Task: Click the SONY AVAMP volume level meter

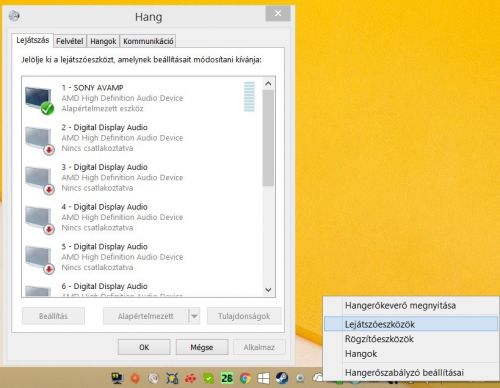Action: tap(249, 97)
